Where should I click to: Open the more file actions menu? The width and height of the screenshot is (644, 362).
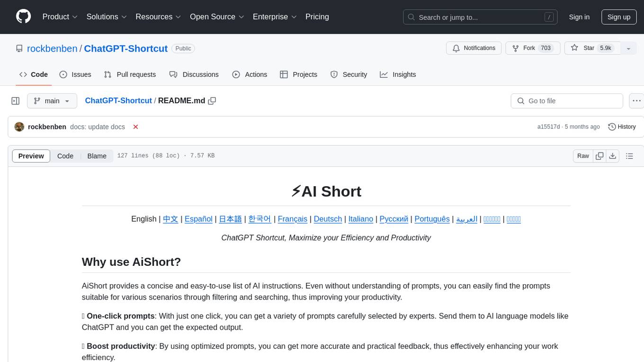[x=636, y=101]
